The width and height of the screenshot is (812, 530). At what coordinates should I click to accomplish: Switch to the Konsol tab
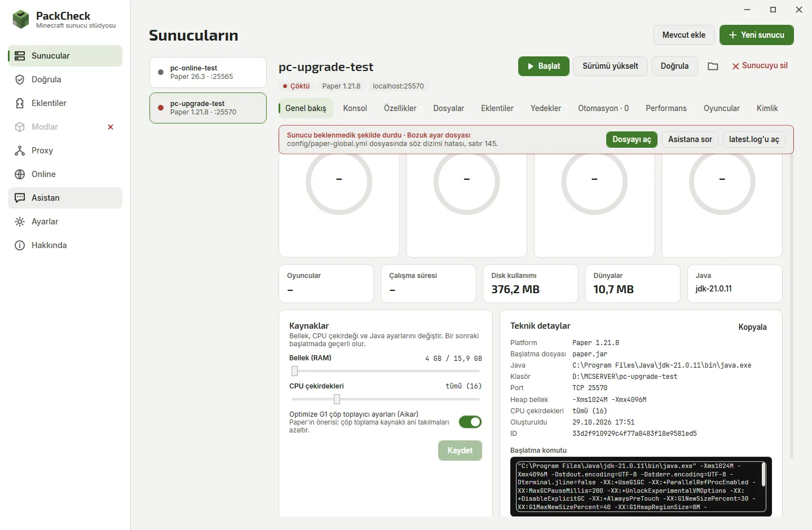tap(355, 108)
